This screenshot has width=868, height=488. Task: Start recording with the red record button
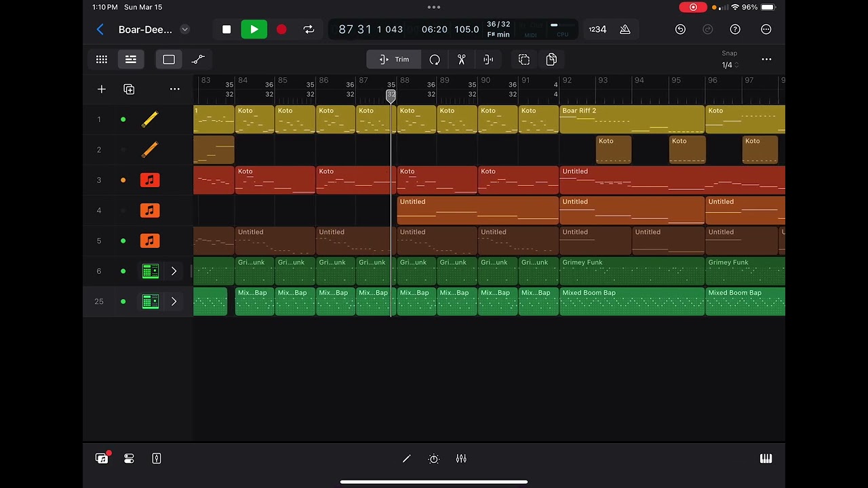tap(281, 30)
